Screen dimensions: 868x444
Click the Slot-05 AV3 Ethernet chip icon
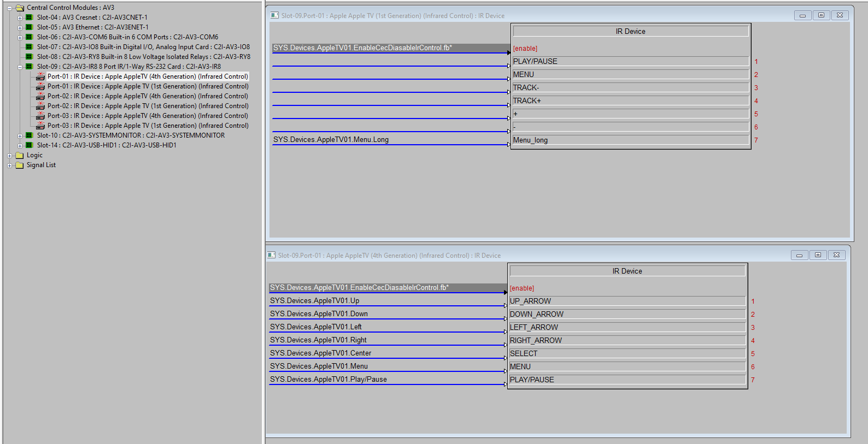point(30,27)
